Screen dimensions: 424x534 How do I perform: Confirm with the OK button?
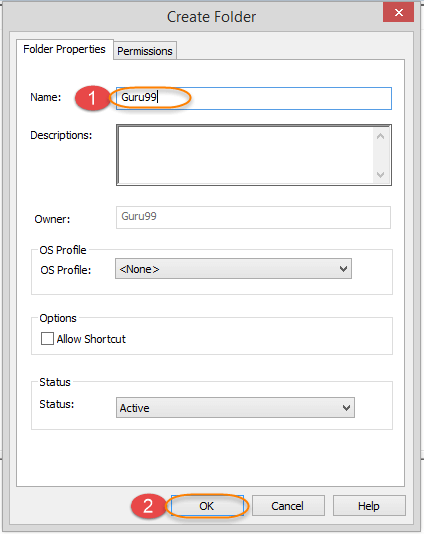[207, 506]
